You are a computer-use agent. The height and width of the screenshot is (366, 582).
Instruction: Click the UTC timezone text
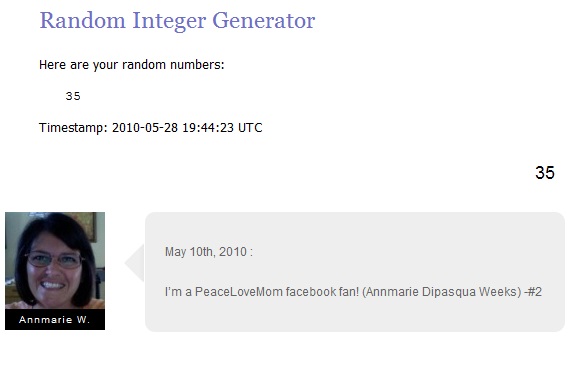(x=250, y=128)
